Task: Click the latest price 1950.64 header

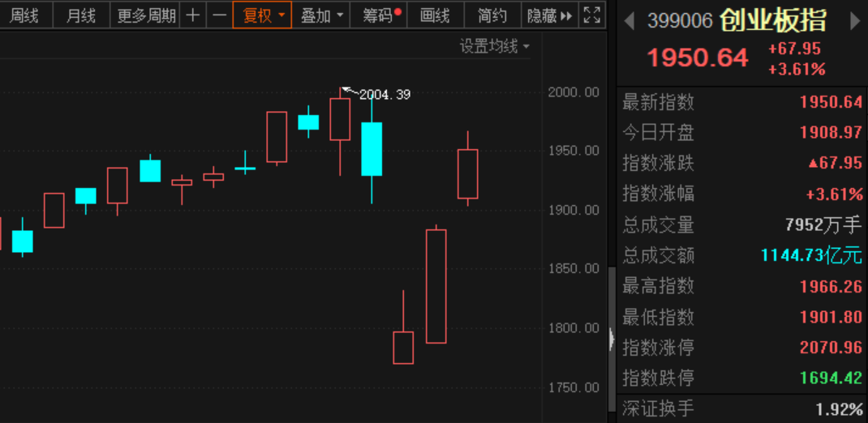Action: (698, 58)
